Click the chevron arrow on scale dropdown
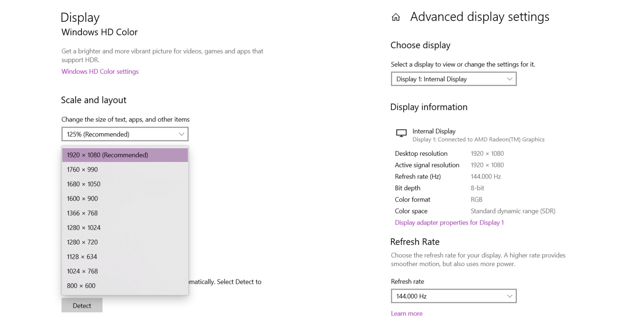Screen dimensions: 644x322 click(x=181, y=134)
